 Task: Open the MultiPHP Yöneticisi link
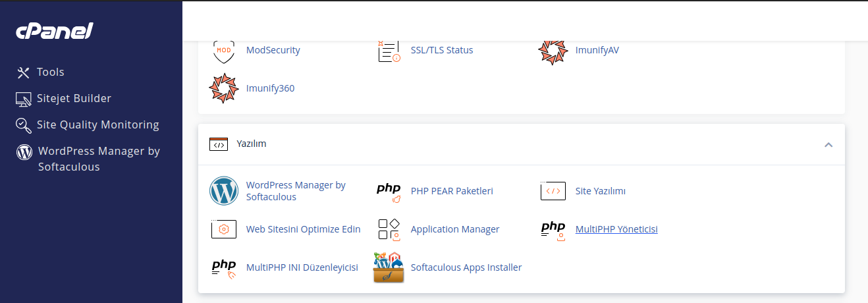616,229
